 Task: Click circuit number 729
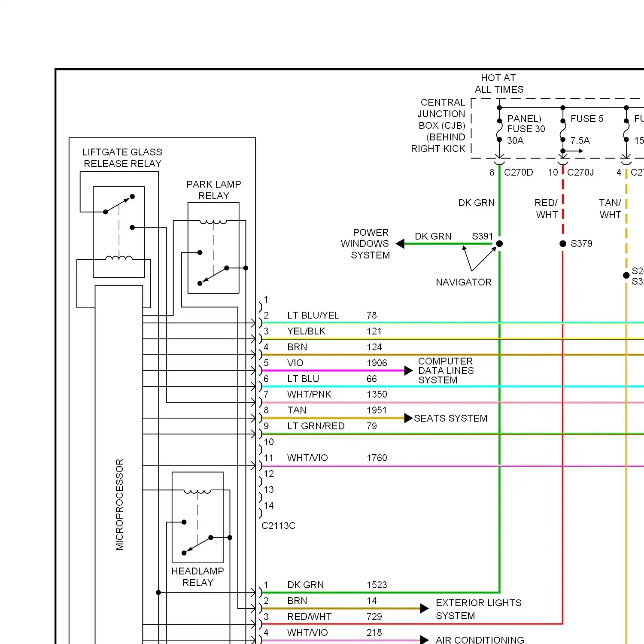(x=374, y=617)
